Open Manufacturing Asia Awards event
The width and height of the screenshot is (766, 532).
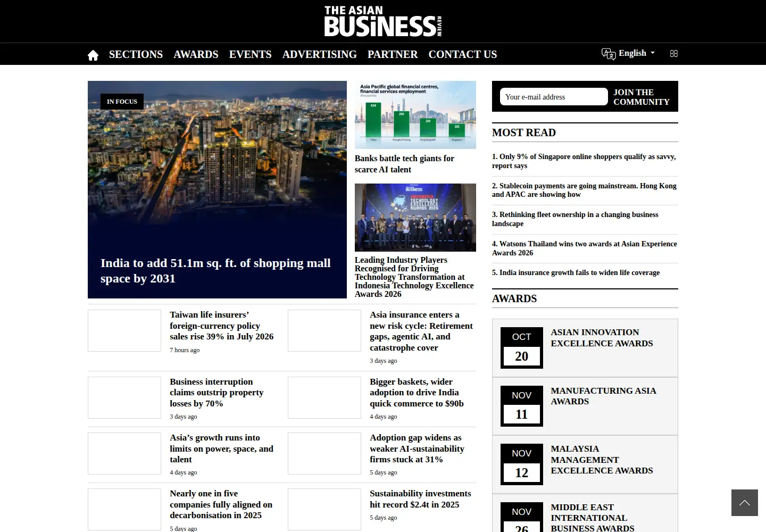[x=604, y=396]
